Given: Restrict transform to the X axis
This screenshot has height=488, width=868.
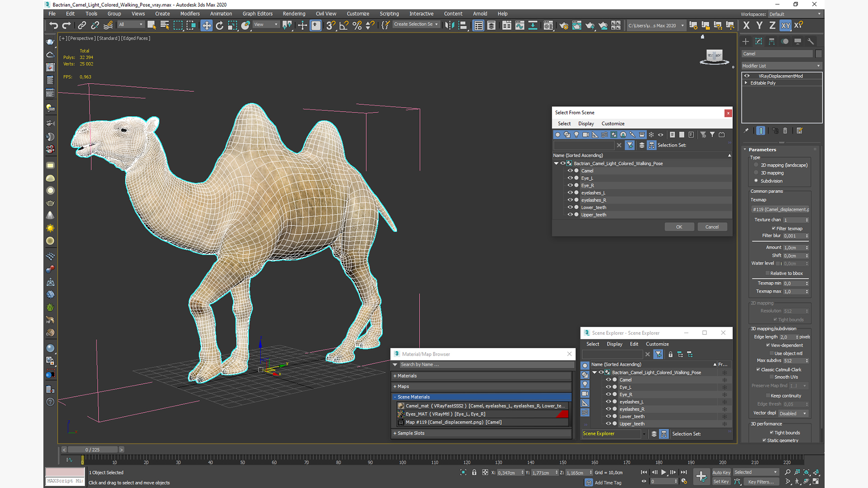Looking at the screenshot, I should click(x=746, y=25).
